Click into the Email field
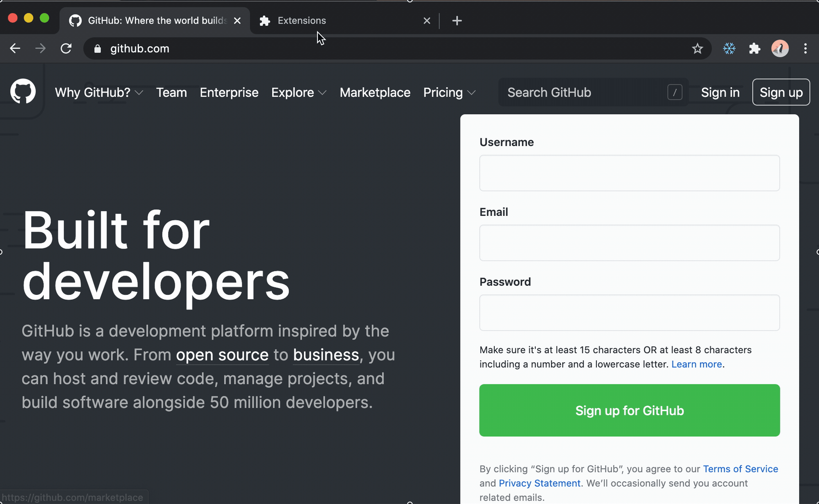 click(x=630, y=243)
